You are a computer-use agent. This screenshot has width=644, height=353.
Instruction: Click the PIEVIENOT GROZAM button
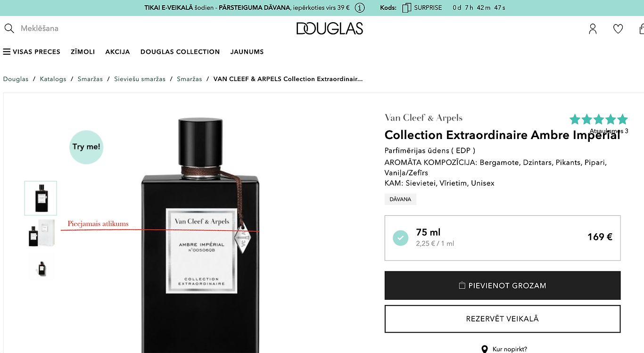(x=503, y=286)
